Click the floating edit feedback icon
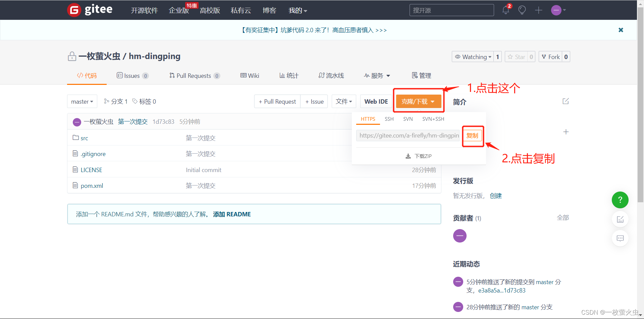Image resolution: width=644 pixels, height=319 pixels. (x=620, y=219)
